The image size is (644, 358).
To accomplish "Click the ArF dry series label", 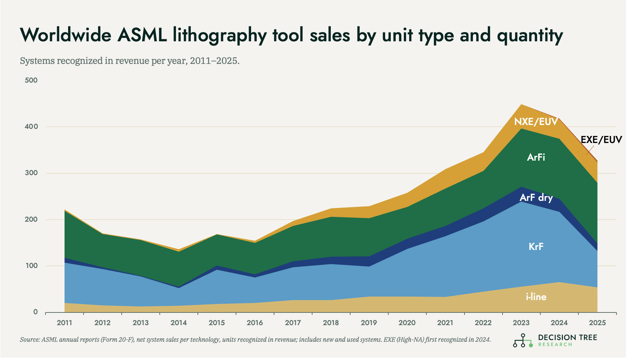I will point(536,197).
